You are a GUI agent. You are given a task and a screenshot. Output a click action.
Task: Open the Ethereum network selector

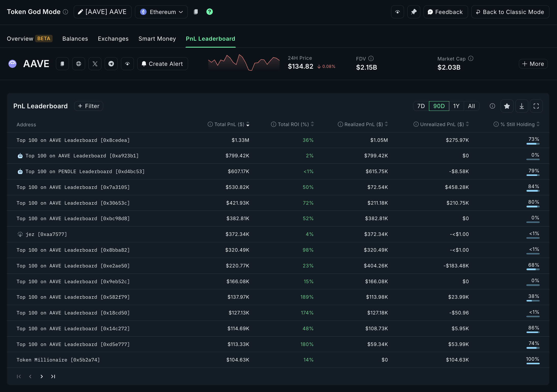(161, 12)
